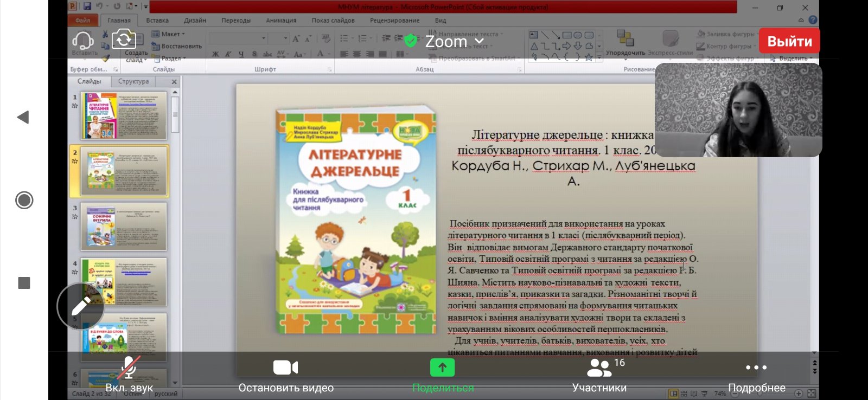Switch camera with the rotate-camera icon
Image resolution: width=868 pixels, height=400 pixels.
click(x=124, y=39)
